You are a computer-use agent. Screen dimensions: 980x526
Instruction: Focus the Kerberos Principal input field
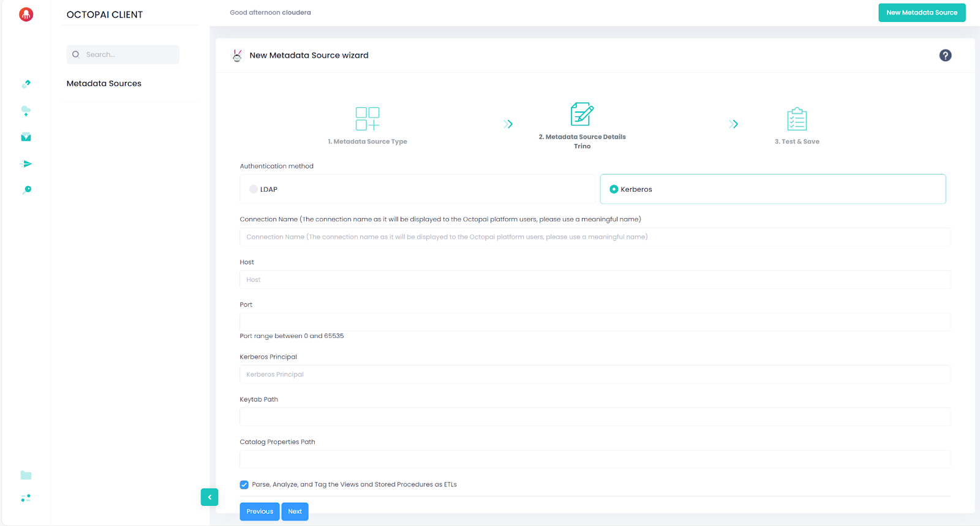pyautogui.click(x=595, y=374)
